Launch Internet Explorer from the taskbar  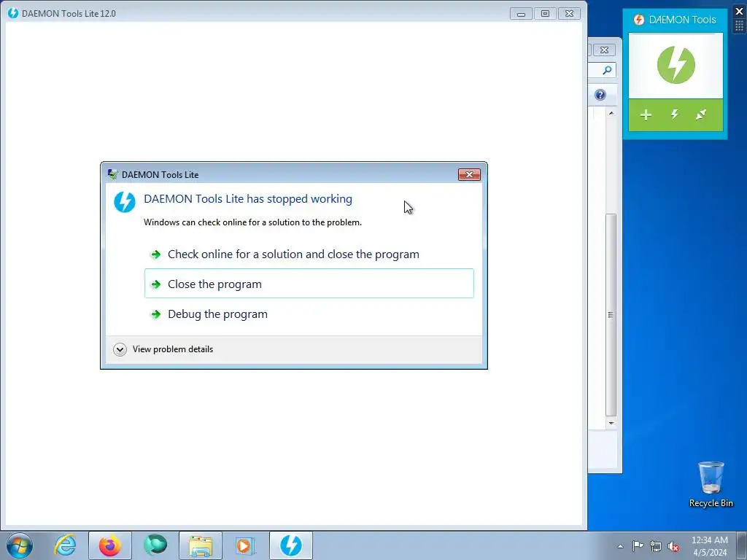[x=65, y=545]
